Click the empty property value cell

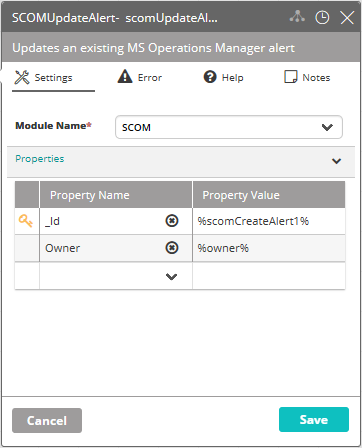tap(269, 276)
